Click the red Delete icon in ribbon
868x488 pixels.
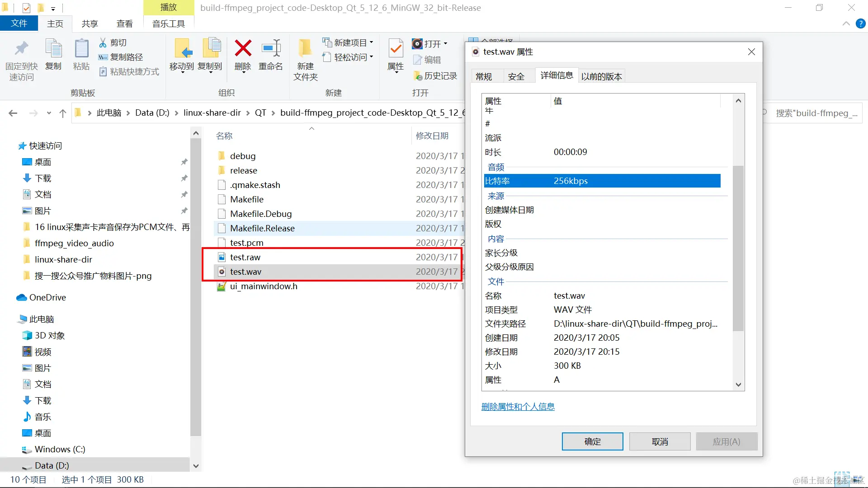pyautogui.click(x=243, y=48)
